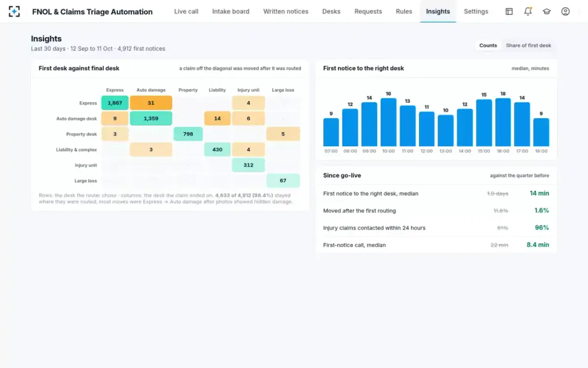This screenshot has width=588, height=368.
Task: Click the Property desk cell 798
Action: coord(188,134)
